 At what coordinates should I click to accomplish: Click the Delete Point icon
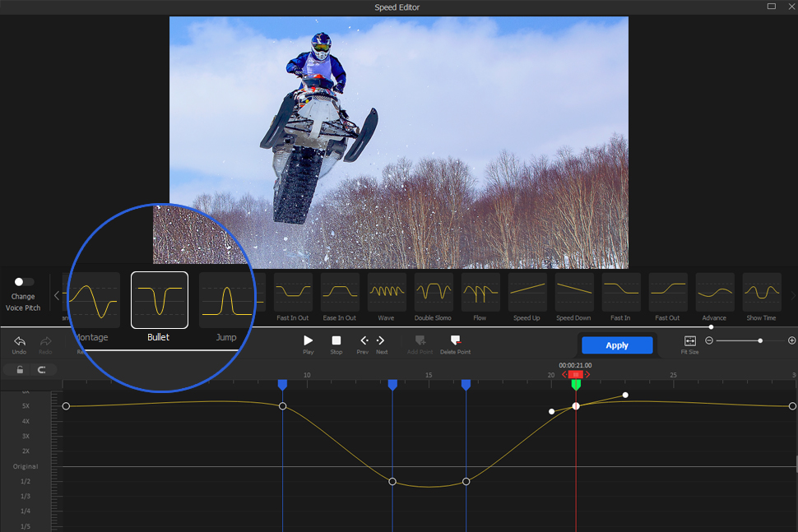(x=455, y=340)
